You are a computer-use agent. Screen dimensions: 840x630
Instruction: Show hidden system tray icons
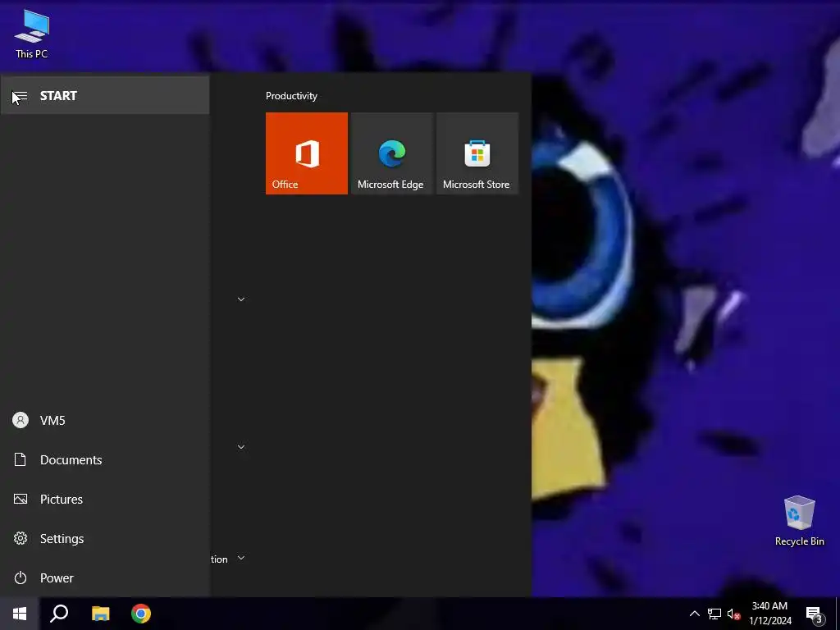tap(694, 614)
